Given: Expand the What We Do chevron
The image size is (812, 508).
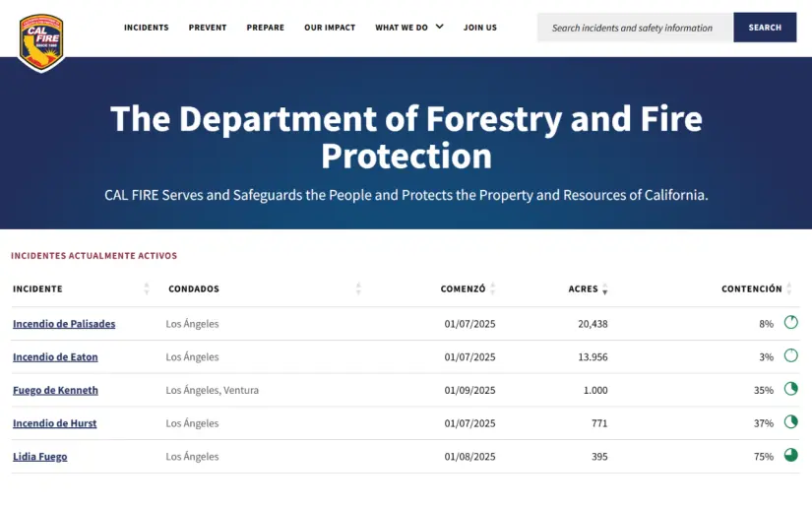Looking at the screenshot, I should click(x=439, y=27).
